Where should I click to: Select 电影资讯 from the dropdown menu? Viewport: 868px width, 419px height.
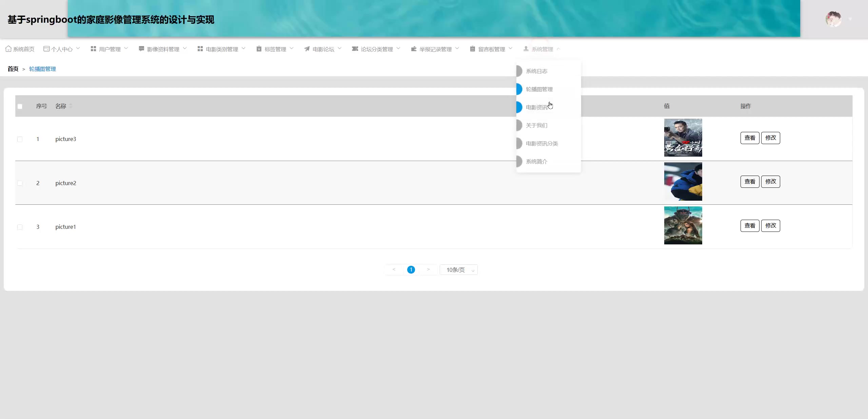(x=537, y=107)
